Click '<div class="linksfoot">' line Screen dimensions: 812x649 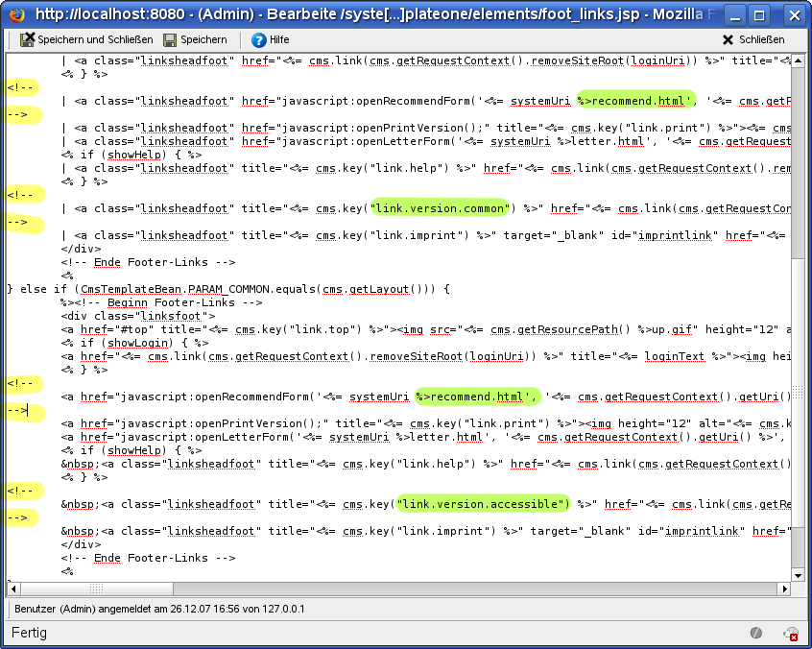pos(138,316)
